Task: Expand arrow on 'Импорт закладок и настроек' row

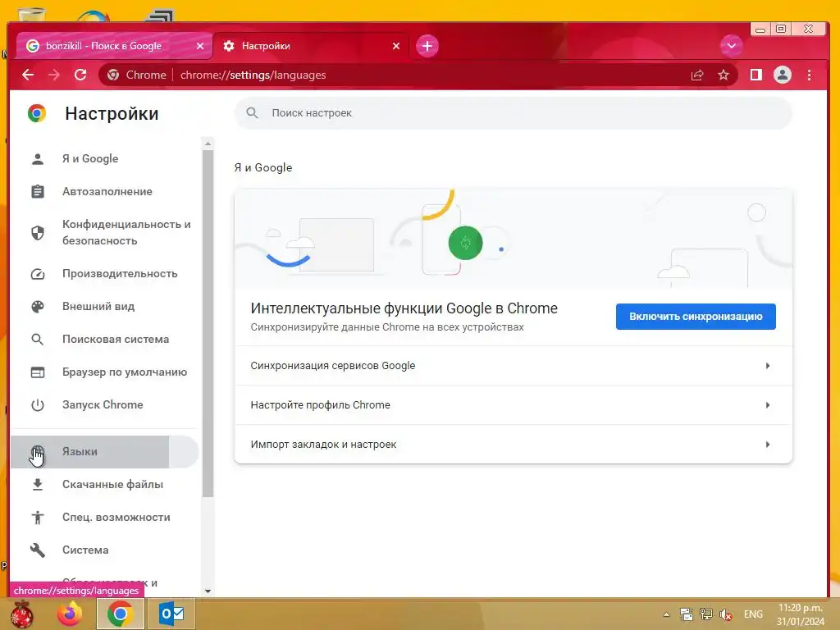Action: pos(768,444)
